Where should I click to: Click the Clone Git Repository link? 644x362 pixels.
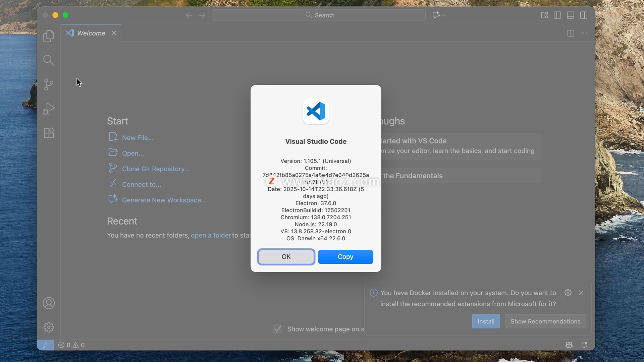[156, 169]
